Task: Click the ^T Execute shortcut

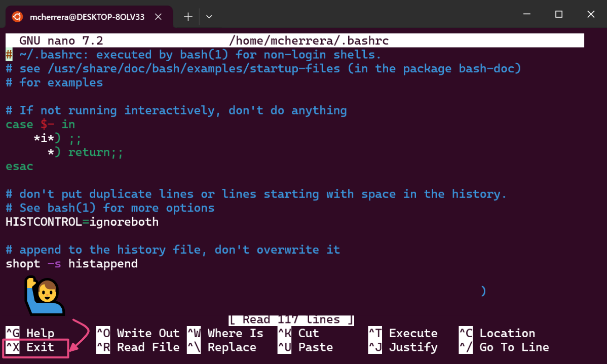Action: tap(403, 333)
